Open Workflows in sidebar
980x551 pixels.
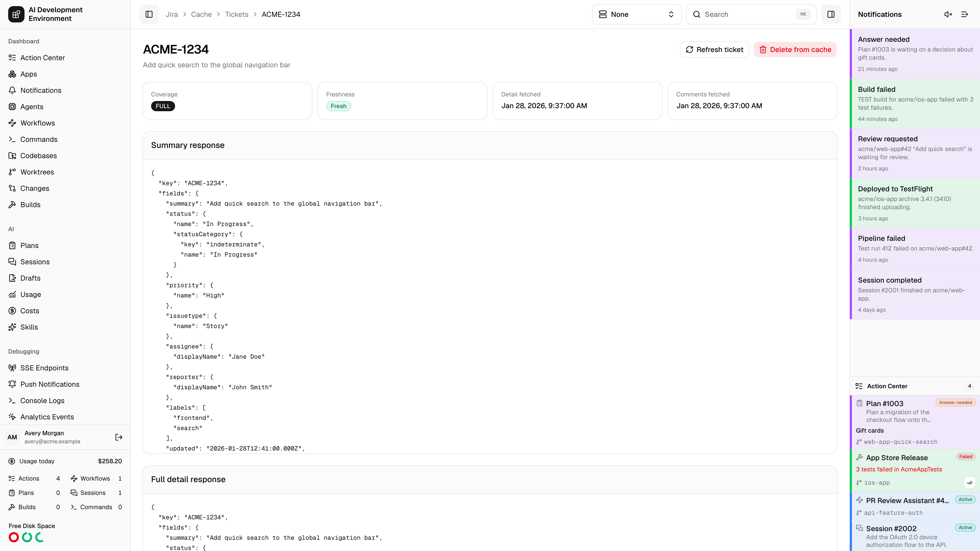[x=65, y=123]
